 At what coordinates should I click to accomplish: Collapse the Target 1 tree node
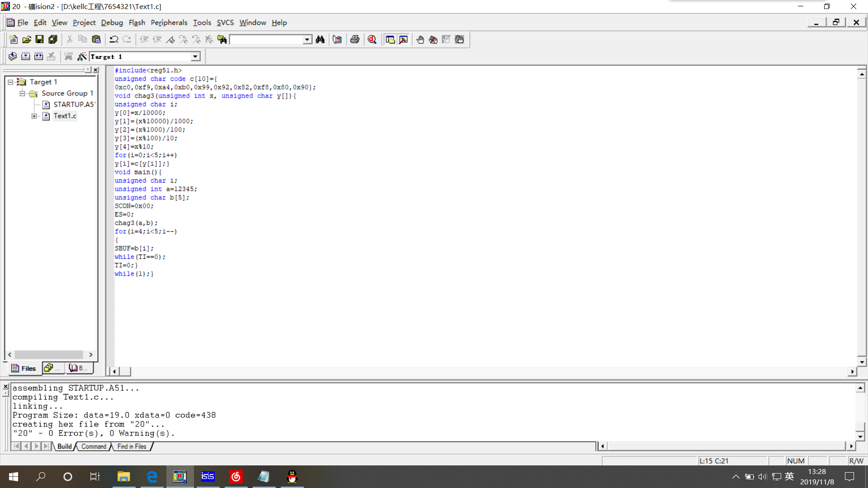(x=10, y=82)
